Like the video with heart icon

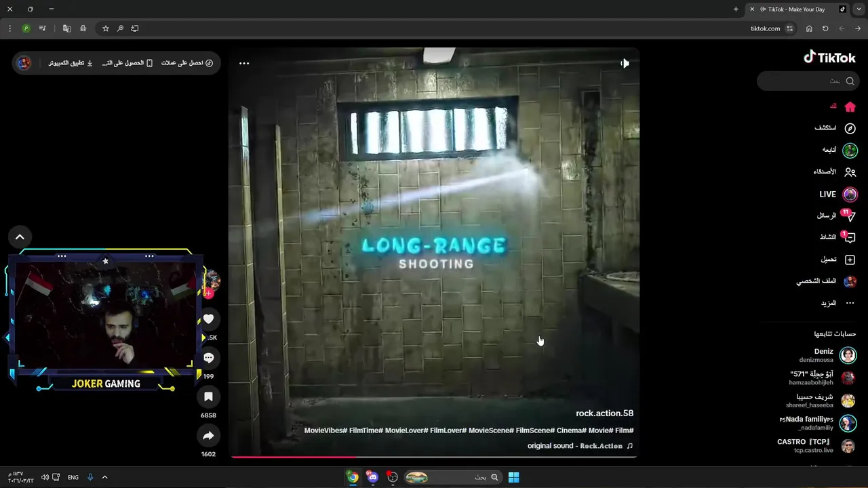pyautogui.click(x=208, y=319)
